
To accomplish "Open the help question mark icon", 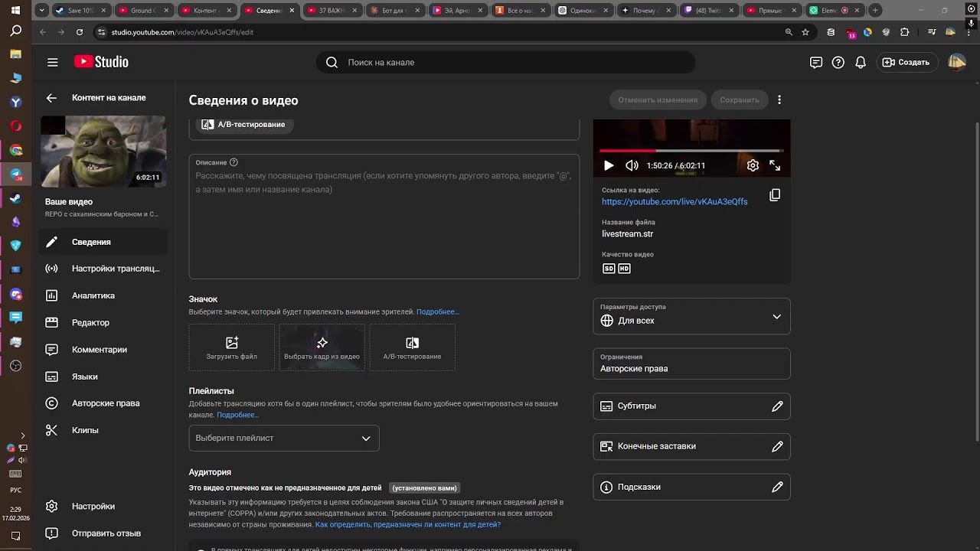I will click(x=838, y=62).
